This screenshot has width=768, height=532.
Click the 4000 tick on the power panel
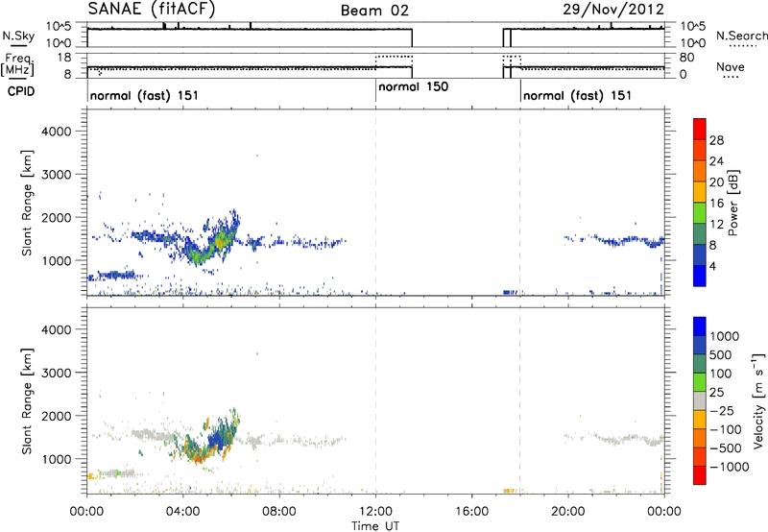coord(57,132)
